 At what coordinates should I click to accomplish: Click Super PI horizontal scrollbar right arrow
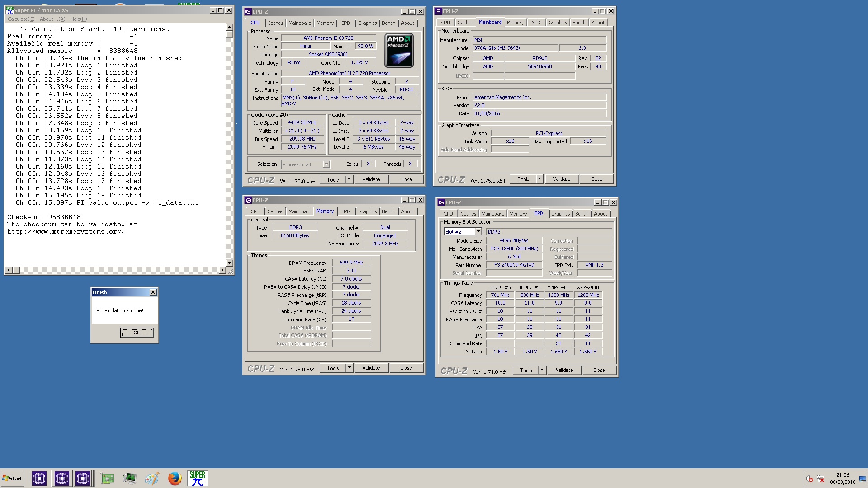(222, 270)
